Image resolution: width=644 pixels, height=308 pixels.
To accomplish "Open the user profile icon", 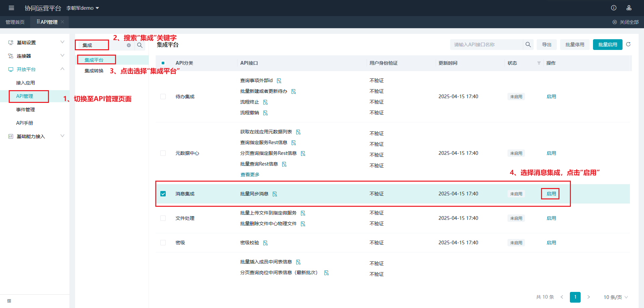I will pyautogui.click(x=629, y=8).
